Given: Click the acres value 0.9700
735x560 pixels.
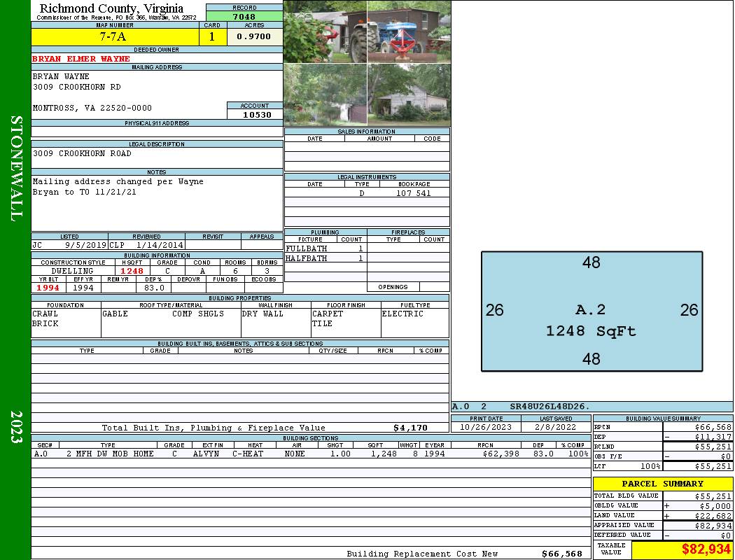Looking at the screenshot, I should [x=254, y=36].
